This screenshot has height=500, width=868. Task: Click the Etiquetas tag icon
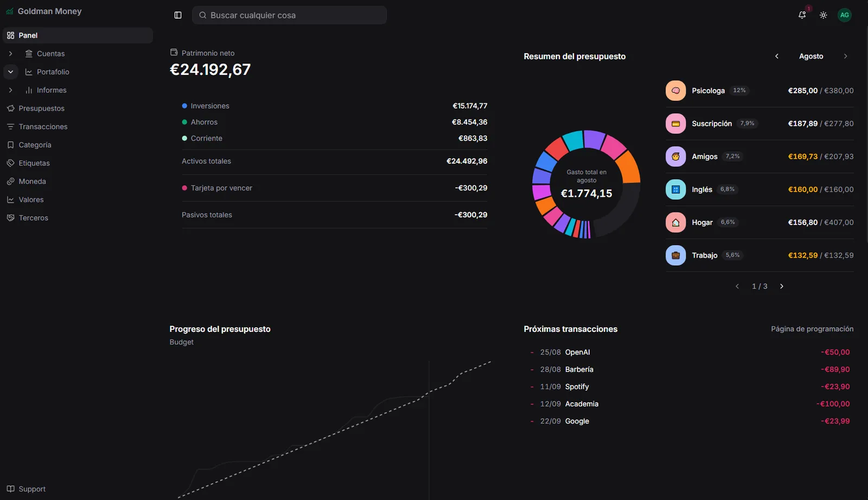10,163
